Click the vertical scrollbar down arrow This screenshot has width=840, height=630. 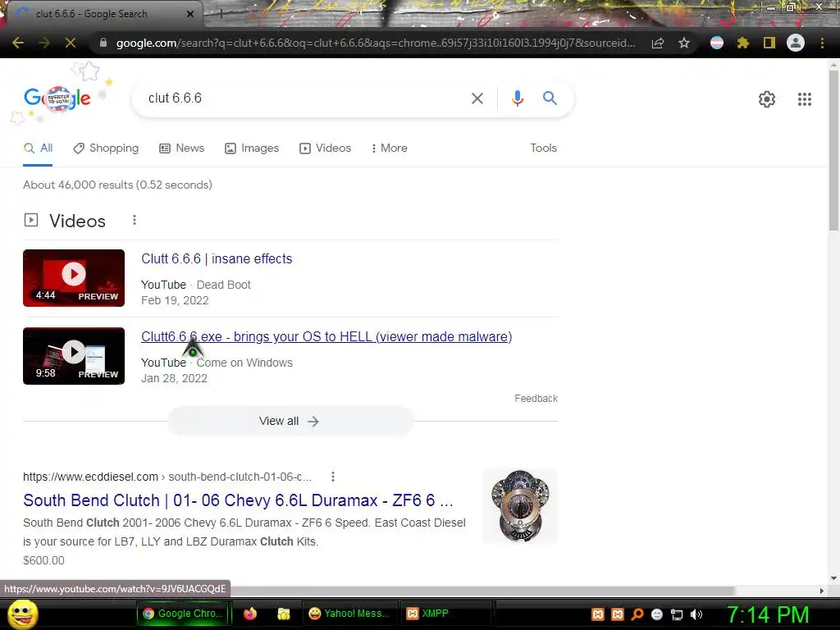pyautogui.click(x=833, y=578)
